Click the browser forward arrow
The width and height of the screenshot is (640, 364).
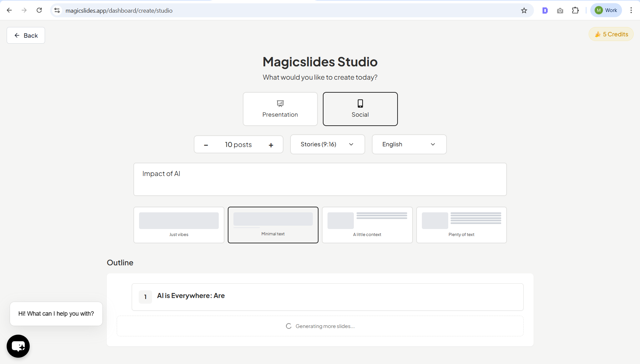click(24, 10)
